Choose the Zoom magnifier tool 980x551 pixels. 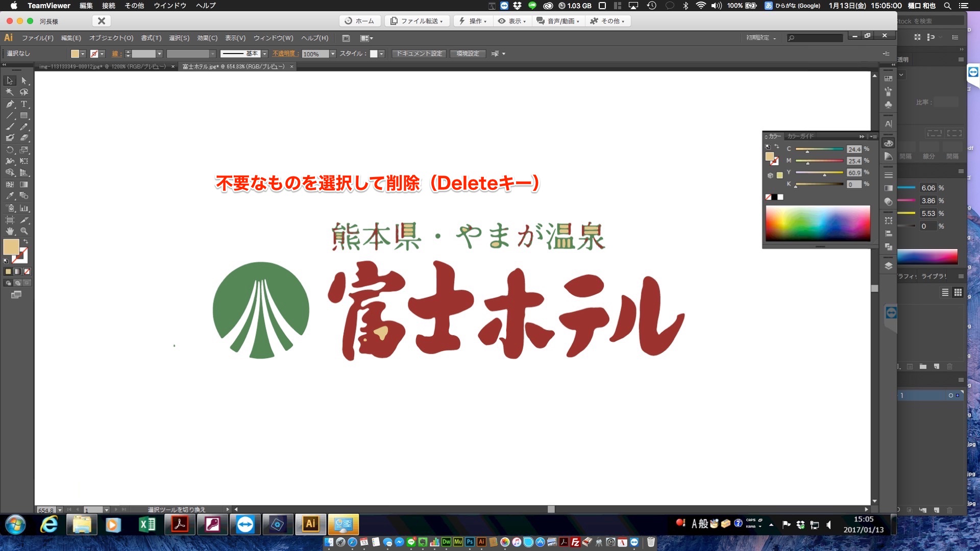coord(23,231)
